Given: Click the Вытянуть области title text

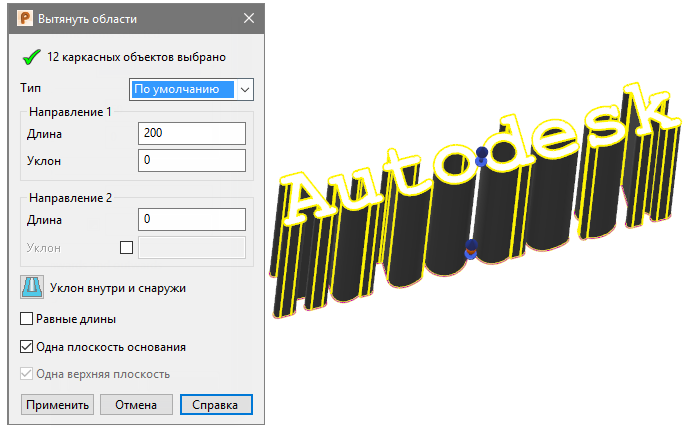Looking at the screenshot, I should click(87, 19).
